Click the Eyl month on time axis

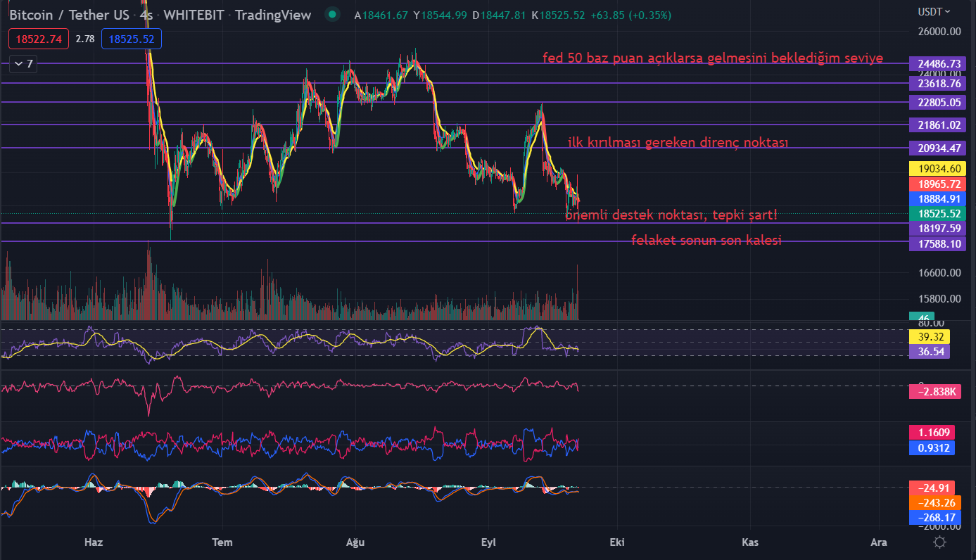488,542
